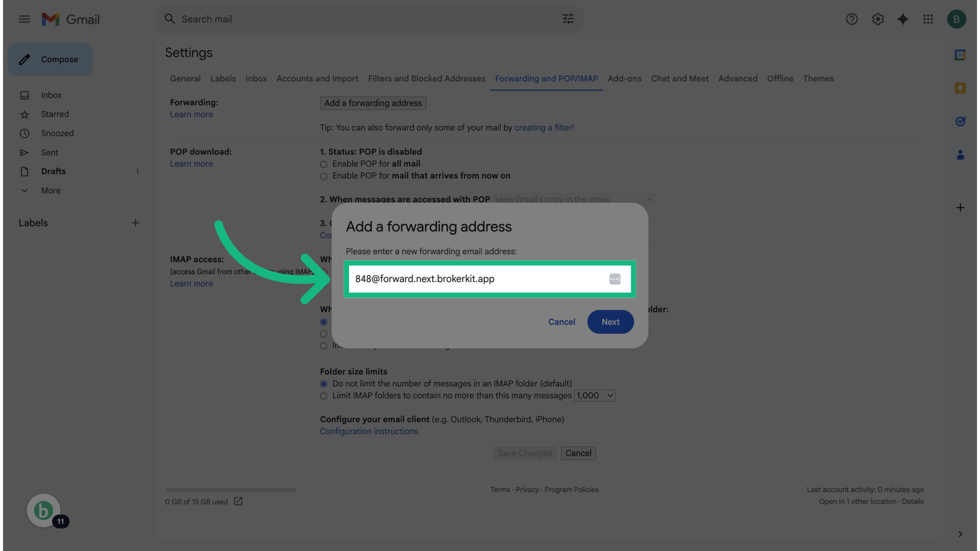
Task: Switch to the General settings tab
Action: pos(185,79)
